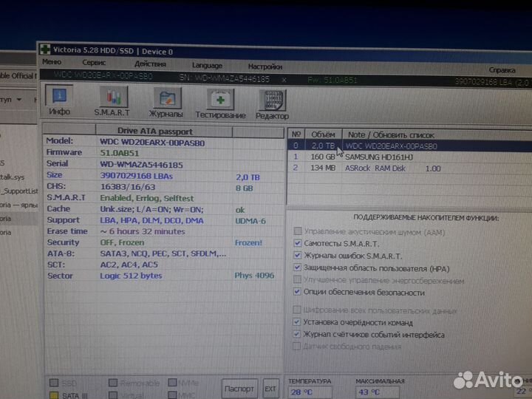The height and width of the screenshot is (399, 532).
Task: Click maximum temperature 43 °C field
Action: 377,392
